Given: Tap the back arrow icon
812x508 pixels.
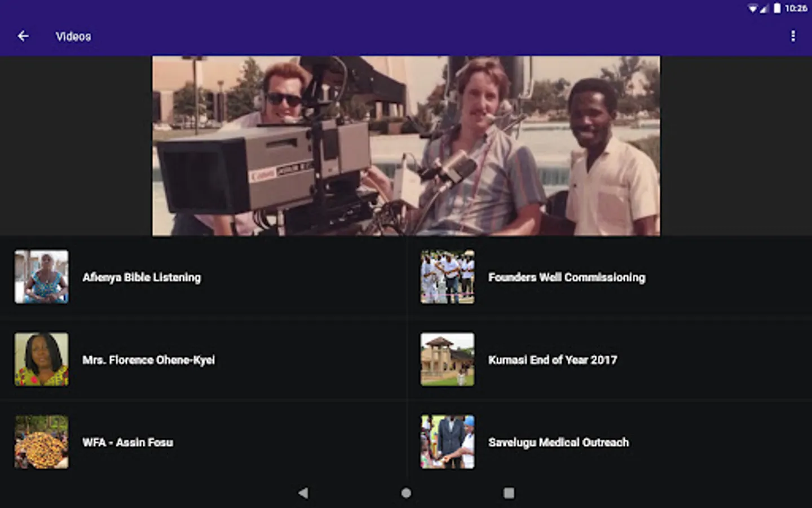Looking at the screenshot, I should [x=23, y=36].
